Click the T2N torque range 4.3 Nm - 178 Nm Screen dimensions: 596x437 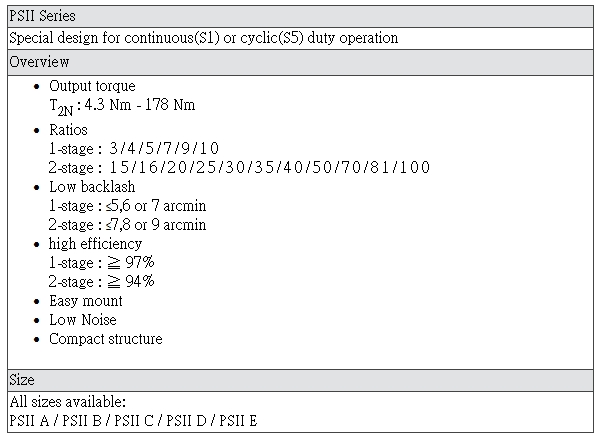pos(122,106)
